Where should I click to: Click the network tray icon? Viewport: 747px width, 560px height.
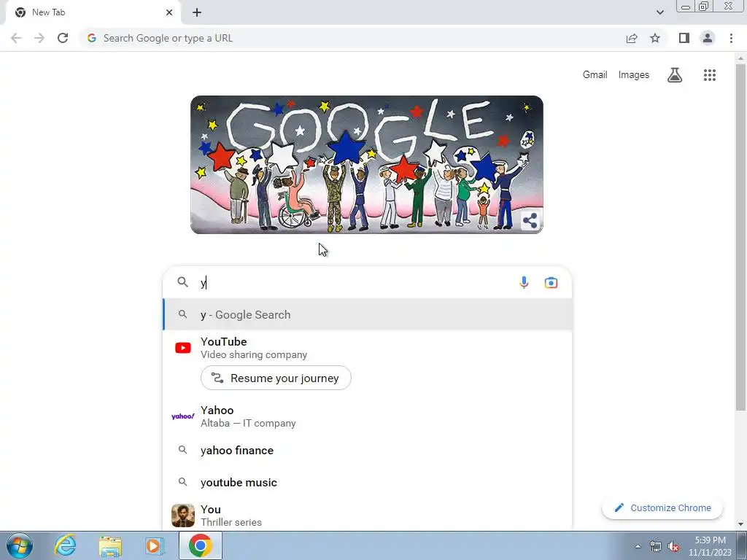(656, 546)
